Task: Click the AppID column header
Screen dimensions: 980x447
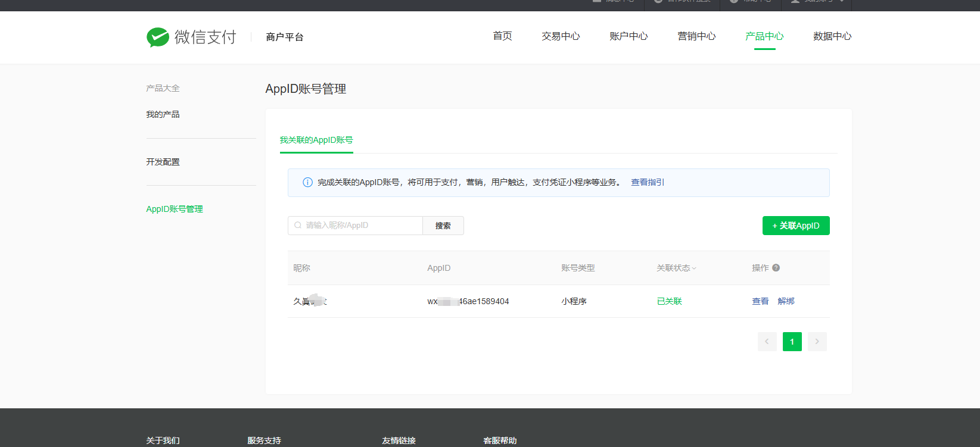Action: click(438, 268)
